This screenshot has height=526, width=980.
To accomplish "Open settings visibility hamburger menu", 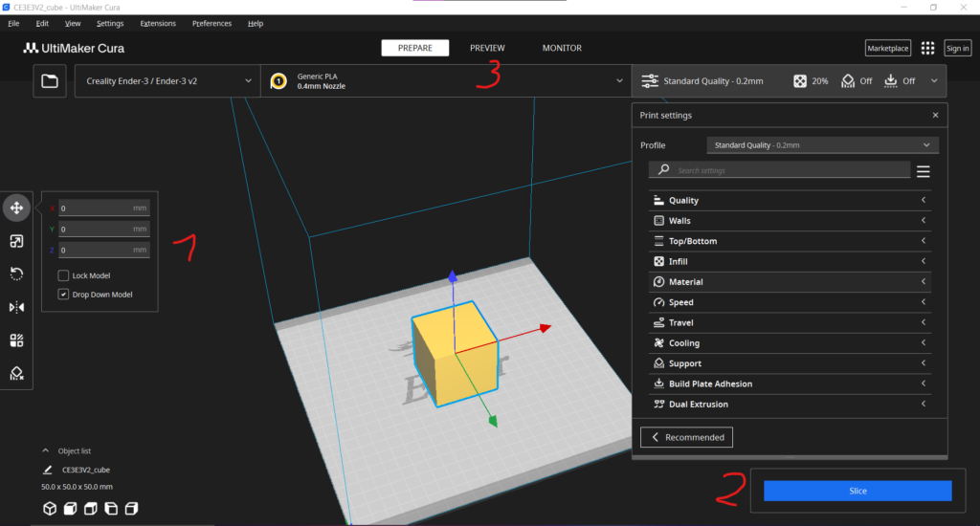I will 924,171.
